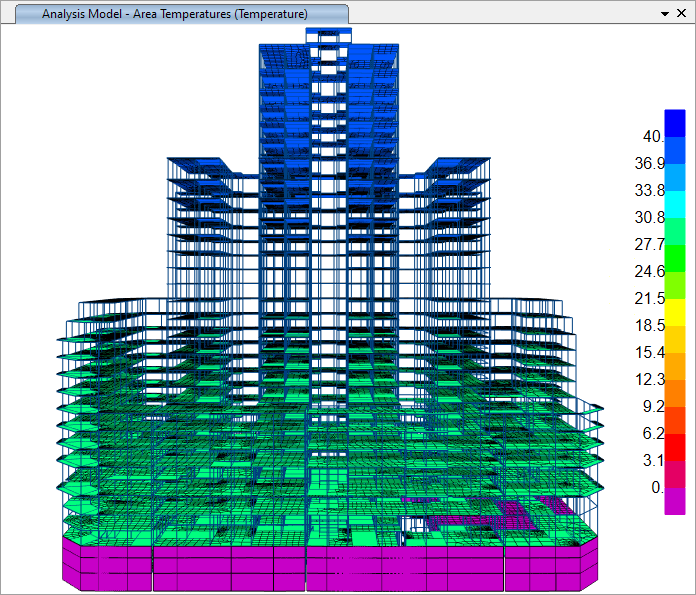The width and height of the screenshot is (696, 595).
Task: Click the magenta bottom legend swatch
Action: (x=675, y=501)
